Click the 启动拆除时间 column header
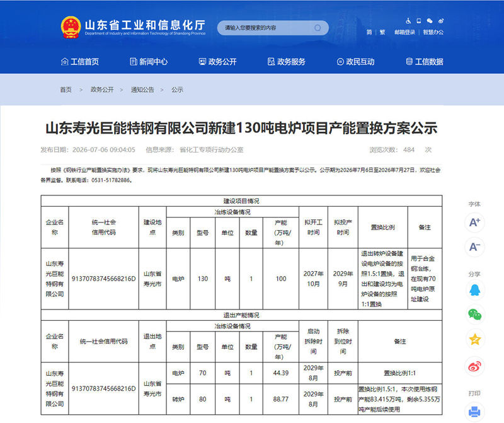This screenshot has height=423, width=504. 313,341
